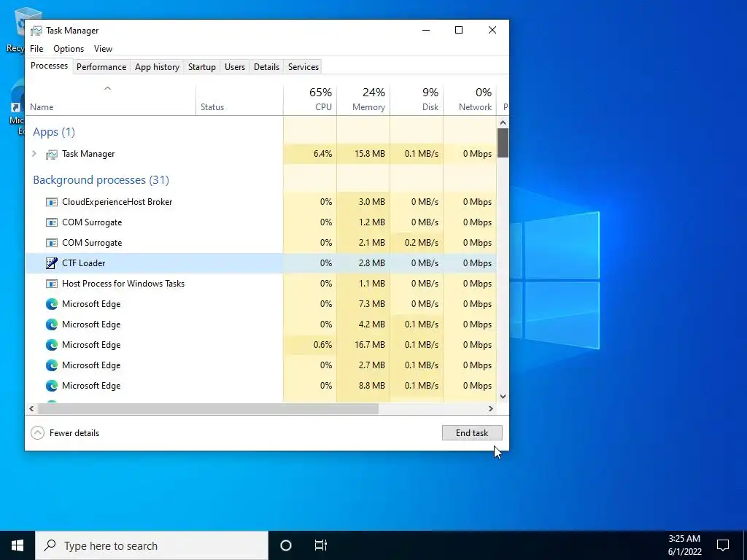The width and height of the screenshot is (747, 560).
Task: Click the 6.4% CPU value for Task Manager
Action: tap(322, 154)
